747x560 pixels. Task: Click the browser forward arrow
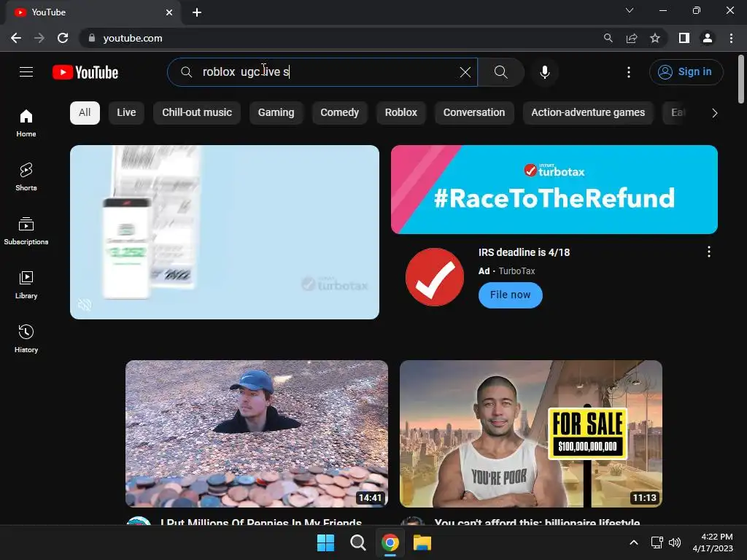pyautogui.click(x=39, y=38)
